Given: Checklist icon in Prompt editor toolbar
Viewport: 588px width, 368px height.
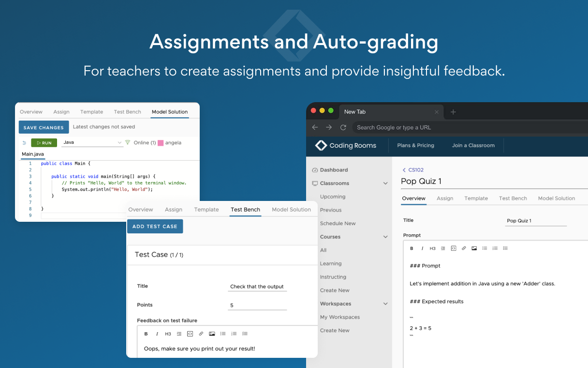Looking at the screenshot, I should [505, 248].
